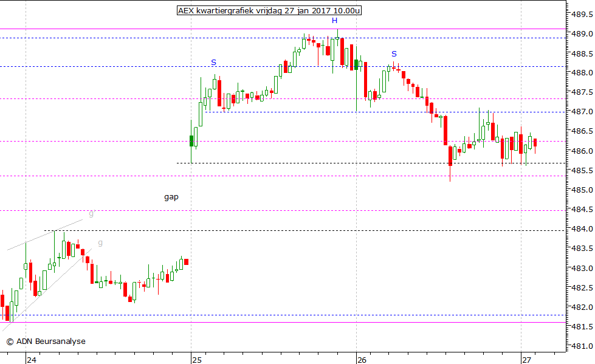Click the last red candlestick on day 27
The image size is (595, 364).
point(535,143)
